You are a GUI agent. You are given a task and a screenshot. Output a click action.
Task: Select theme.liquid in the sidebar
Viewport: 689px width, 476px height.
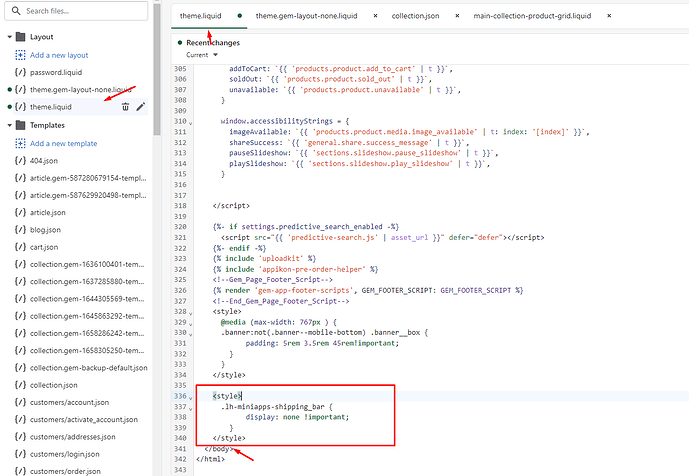pos(51,107)
